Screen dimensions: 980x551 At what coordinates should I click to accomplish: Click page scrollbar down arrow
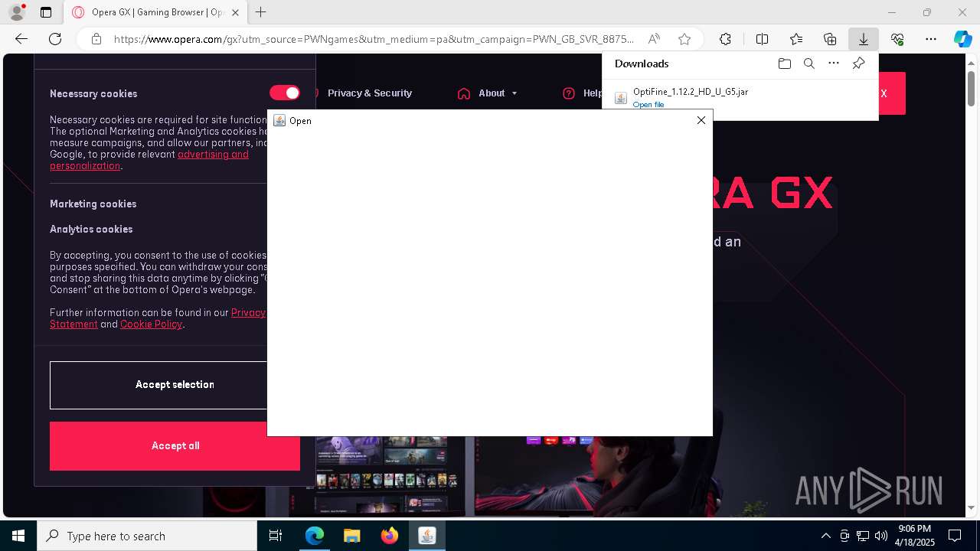point(972,508)
